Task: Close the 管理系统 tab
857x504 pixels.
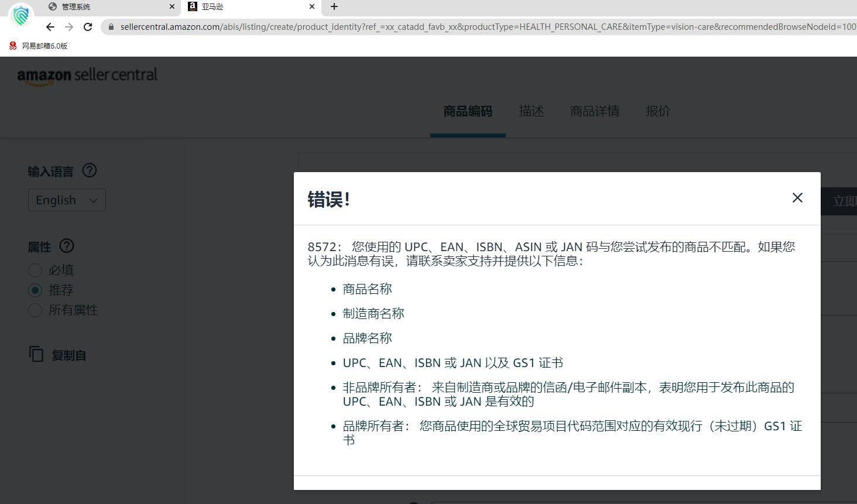Action: coord(172,7)
